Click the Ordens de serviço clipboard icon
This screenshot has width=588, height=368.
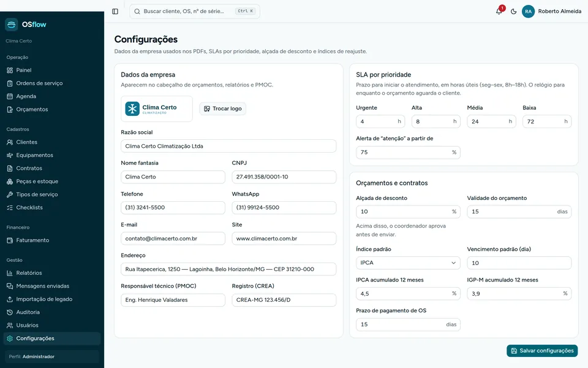(x=10, y=83)
